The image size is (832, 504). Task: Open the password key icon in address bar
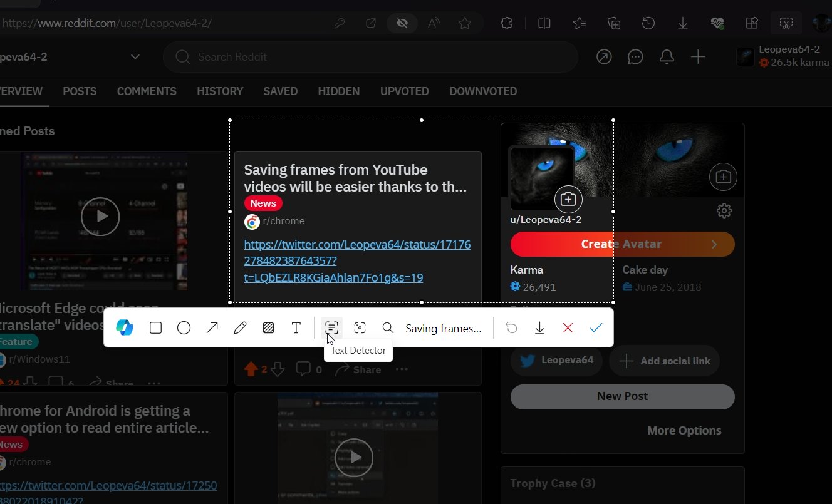pos(340,23)
